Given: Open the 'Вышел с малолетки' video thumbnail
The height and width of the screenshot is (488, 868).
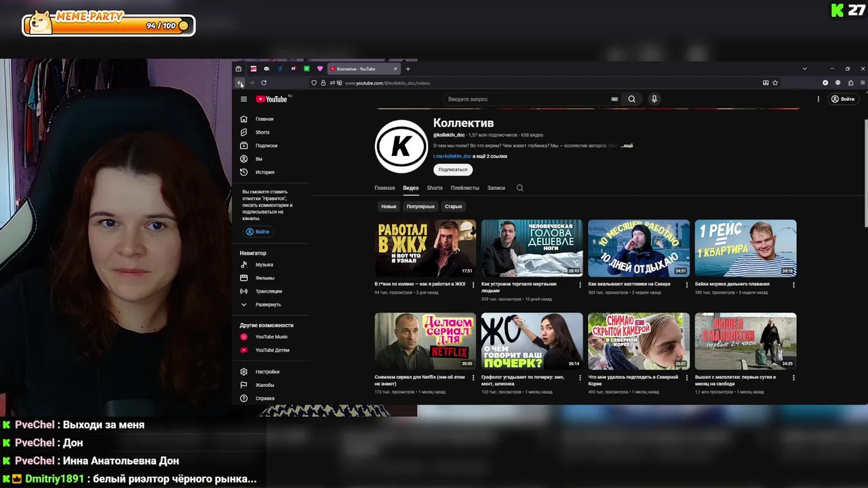Looking at the screenshot, I should click(745, 341).
